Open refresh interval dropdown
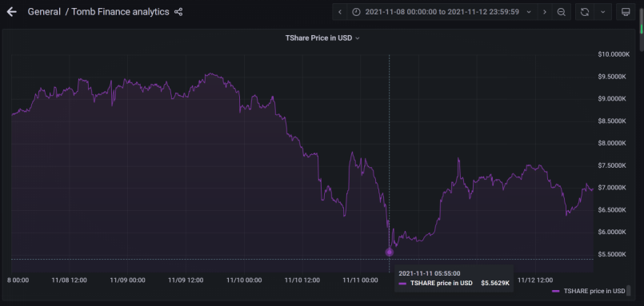This screenshot has height=306, width=644. coord(603,12)
